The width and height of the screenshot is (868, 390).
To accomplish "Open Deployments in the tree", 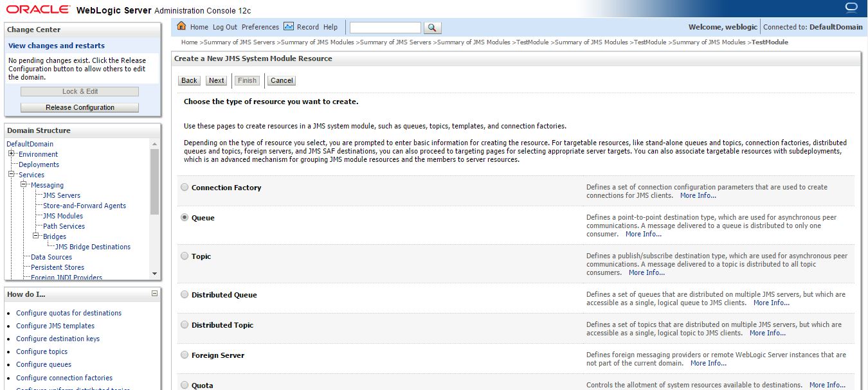I will pyautogui.click(x=39, y=164).
